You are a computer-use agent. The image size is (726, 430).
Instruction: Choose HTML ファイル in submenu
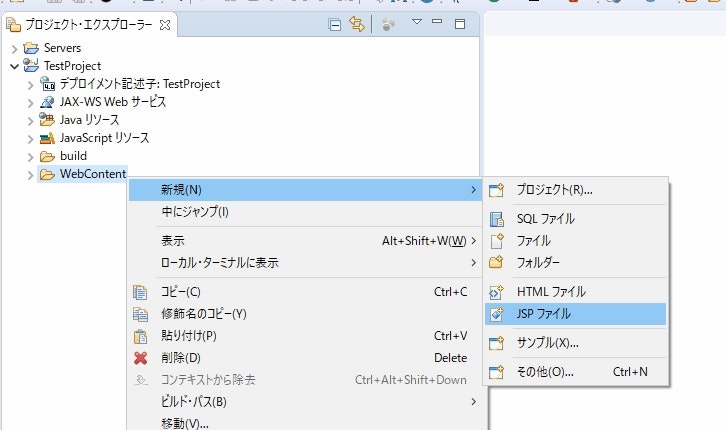(x=576, y=292)
